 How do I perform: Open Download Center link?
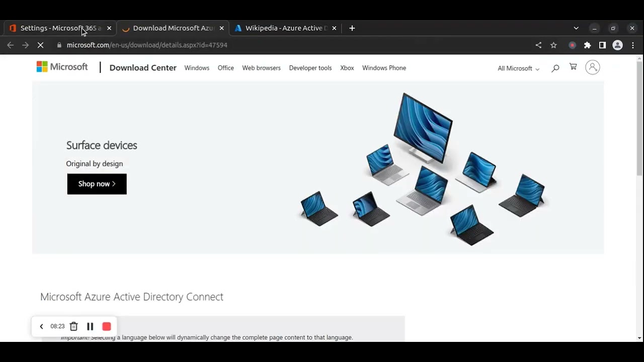click(x=143, y=68)
